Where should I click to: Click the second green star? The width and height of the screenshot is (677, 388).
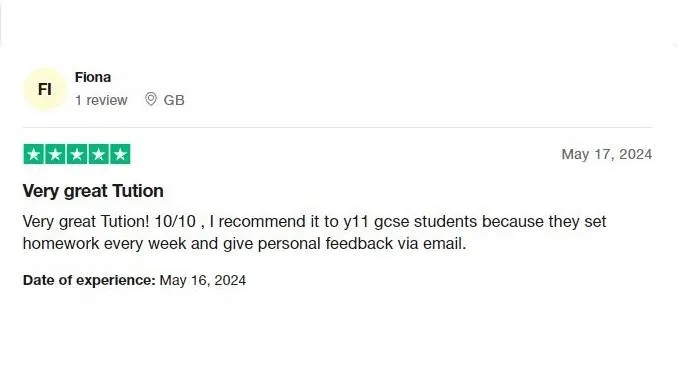(55, 154)
